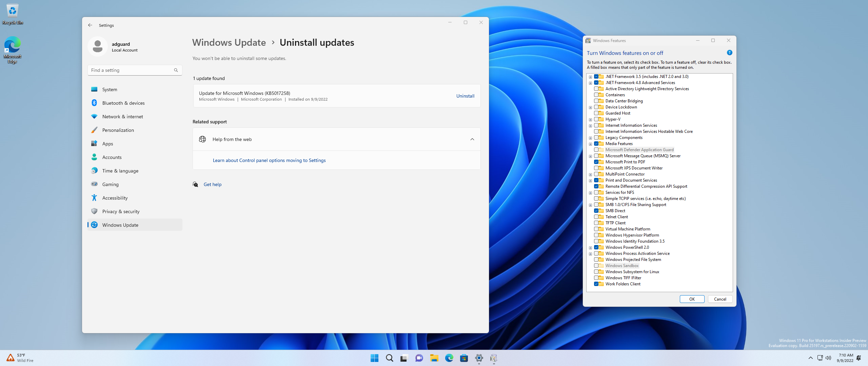The height and width of the screenshot is (366, 868).
Task: Click the Help from the web globe icon
Action: (202, 139)
